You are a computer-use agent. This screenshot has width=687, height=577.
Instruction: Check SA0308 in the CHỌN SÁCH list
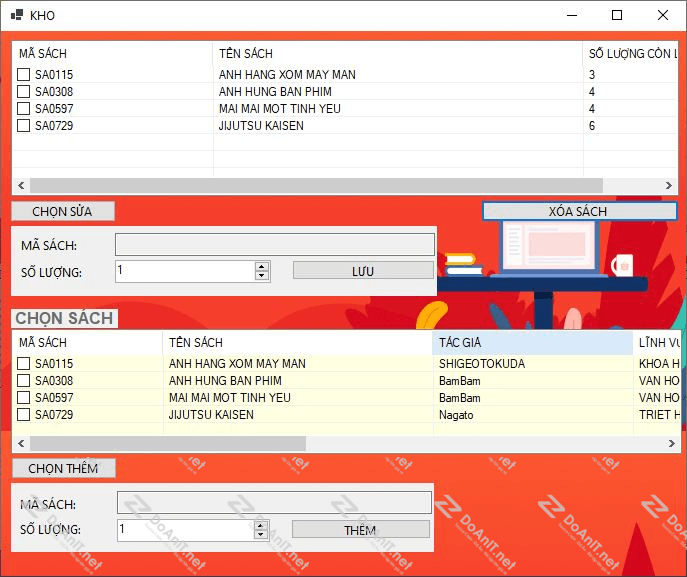pos(23,380)
